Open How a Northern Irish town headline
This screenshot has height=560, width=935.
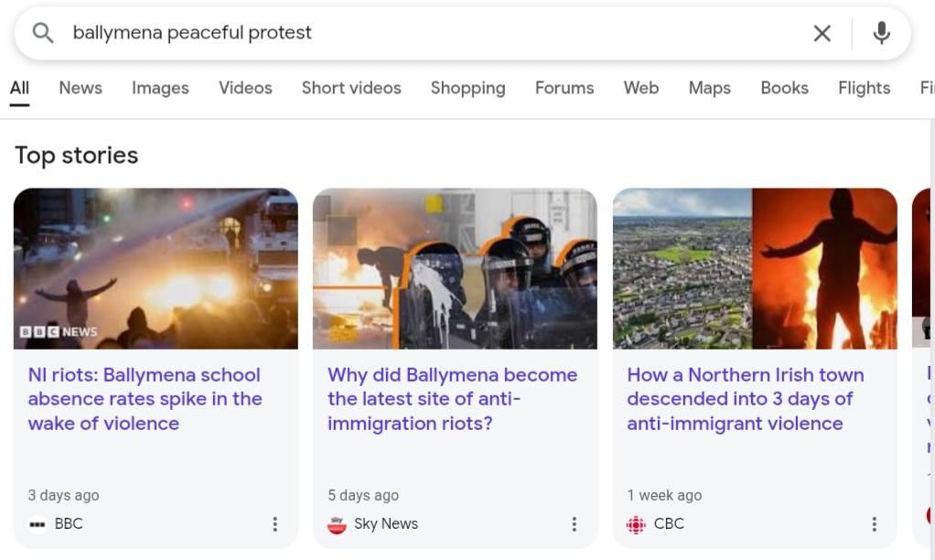pyautogui.click(x=746, y=399)
